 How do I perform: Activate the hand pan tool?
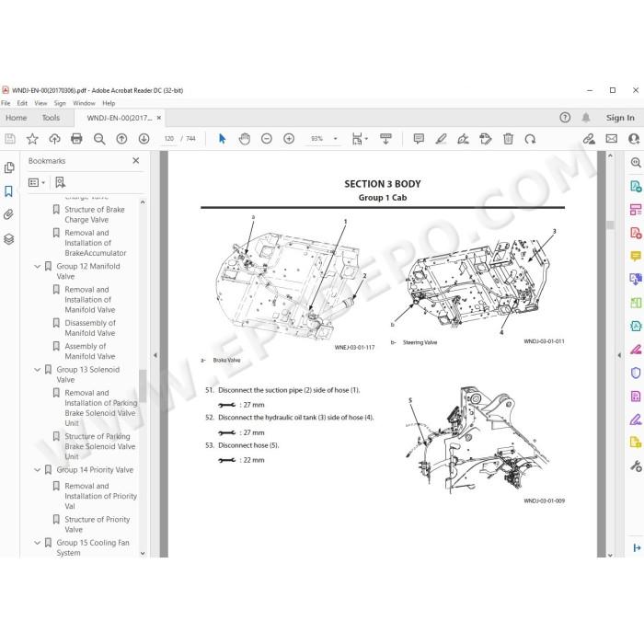click(x=245, y=139)
